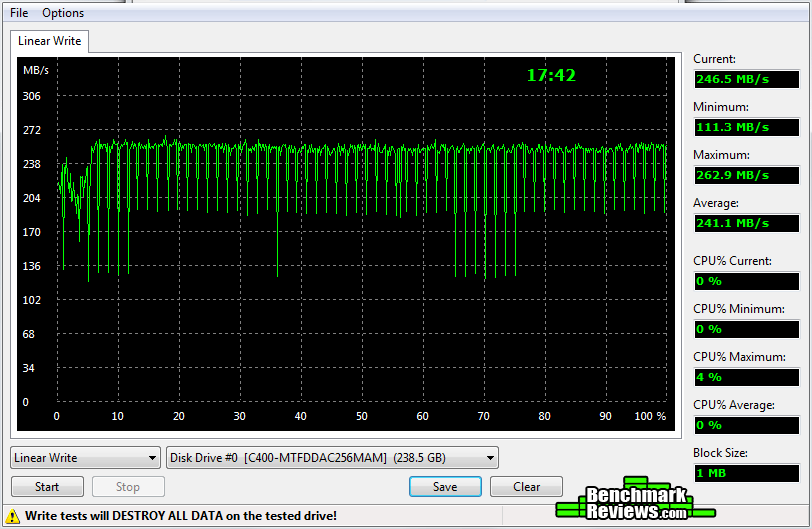Screen dimensions: 812x529
Task: Click the Save button
Action: (445, 487)
